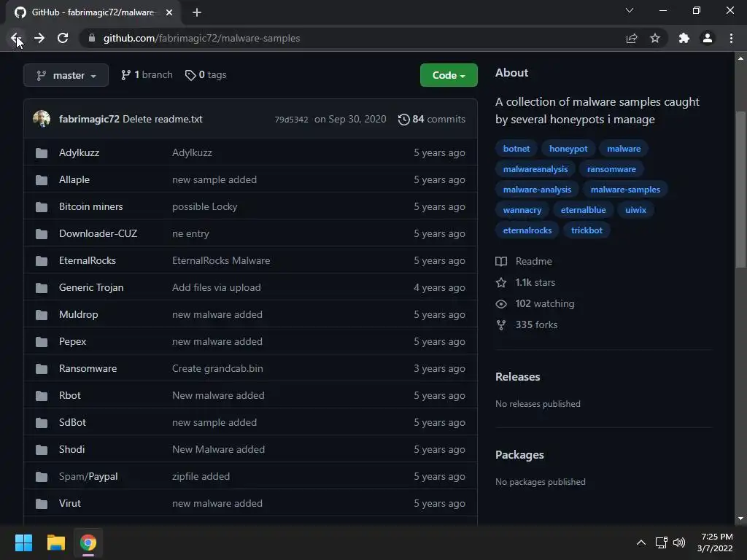Image resolution: width=747 pixels, height=560 pixels.
Task: Open the Windows Start menu
Action: coord(23,542)
